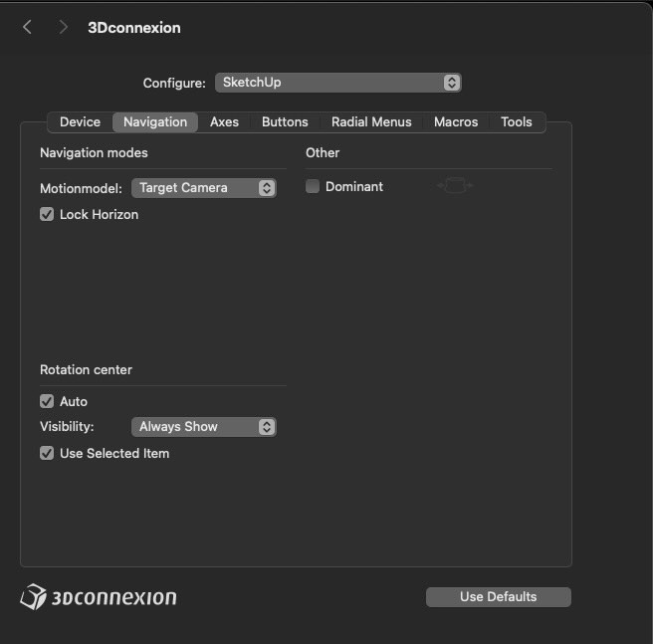Click the 3Dconnexion logo
This screenshot has height=644, width=653.
point(99,597)
